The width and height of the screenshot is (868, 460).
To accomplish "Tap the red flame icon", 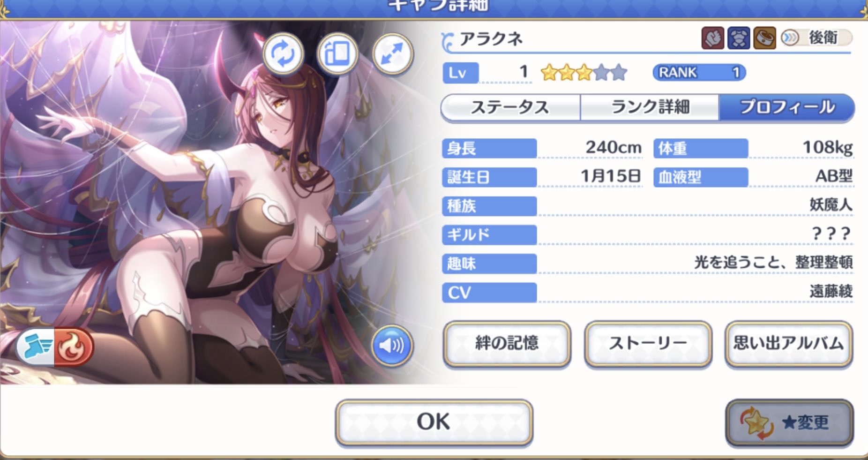I will pyautogui.click(x=74, y=347).
